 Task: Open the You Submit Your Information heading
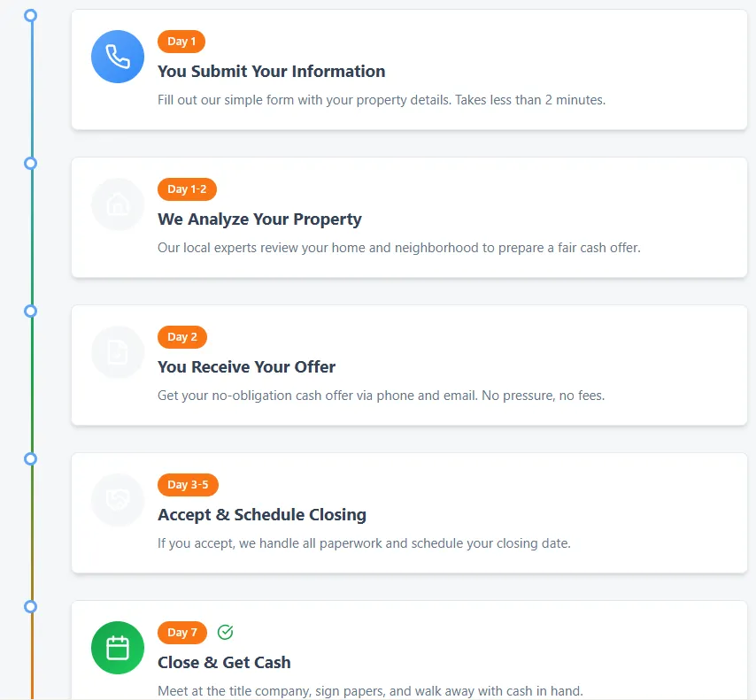pyautogui.click(x=272, y=72)
